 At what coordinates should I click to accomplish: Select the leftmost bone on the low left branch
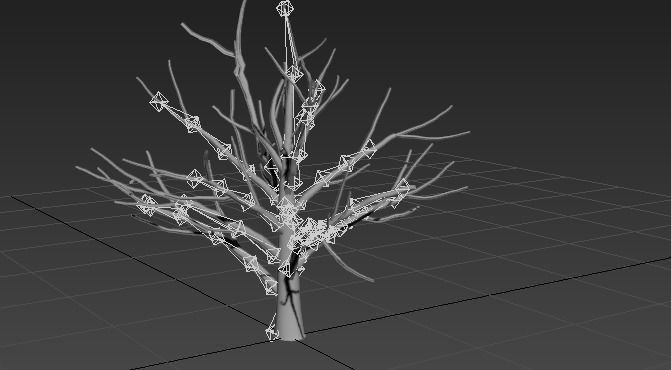[147, 204]
